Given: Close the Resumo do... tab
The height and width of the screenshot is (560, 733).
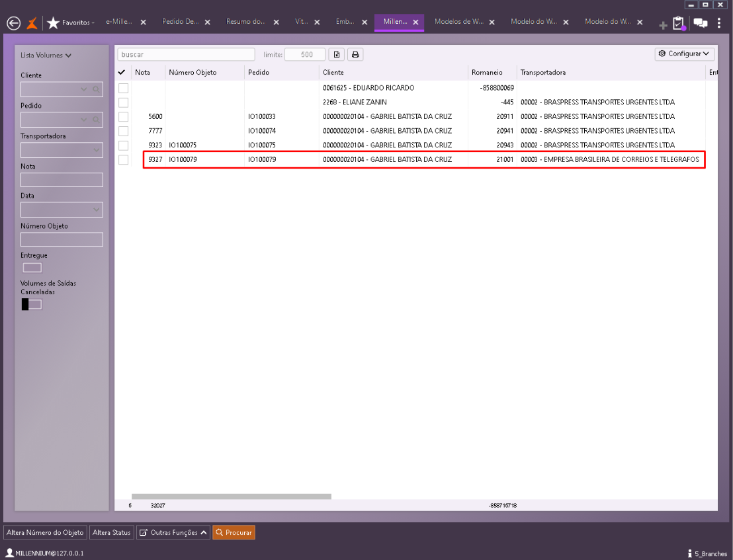Looking at the screenshot, I should 277,22.
